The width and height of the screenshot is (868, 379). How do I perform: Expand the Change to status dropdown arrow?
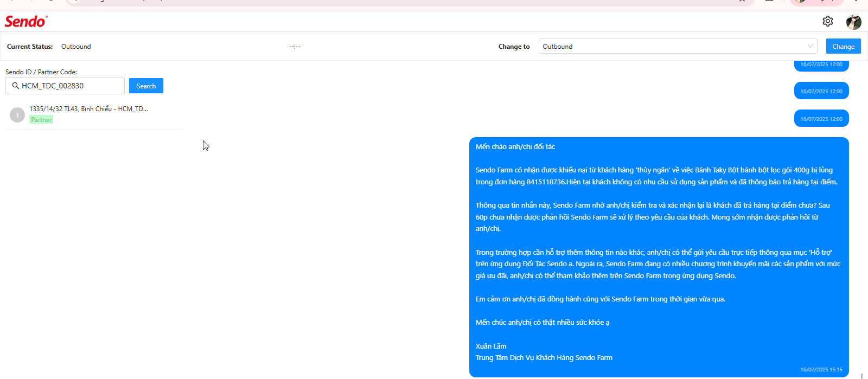coord(810,46)
